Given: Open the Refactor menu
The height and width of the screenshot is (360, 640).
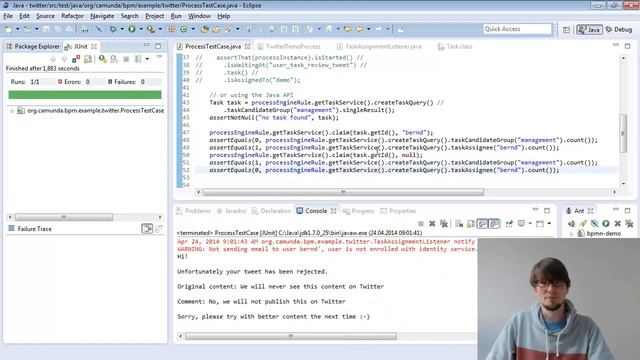Looking at the screenshot, I should tap(72, 16).
